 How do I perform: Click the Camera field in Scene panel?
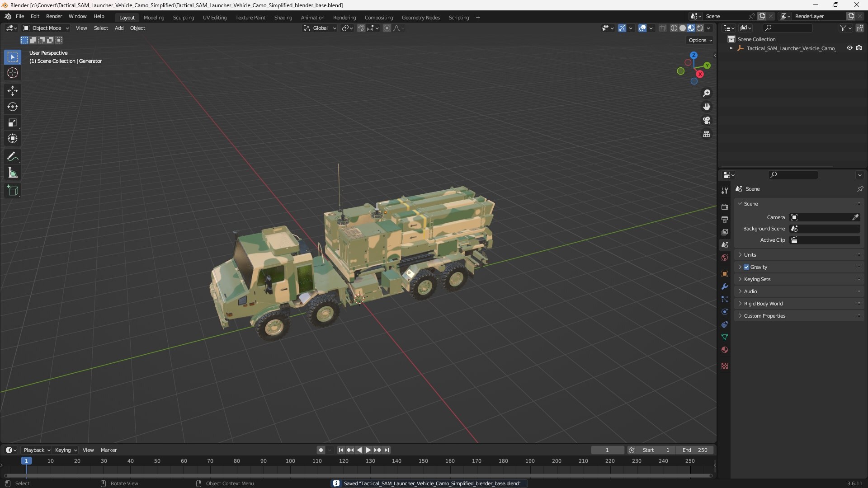click(825, 217)
